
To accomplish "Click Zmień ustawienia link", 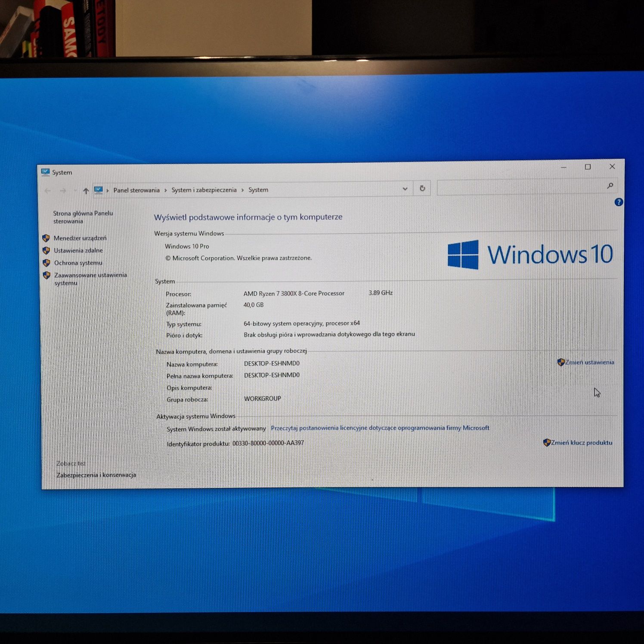I will click(x=590, y=362).
